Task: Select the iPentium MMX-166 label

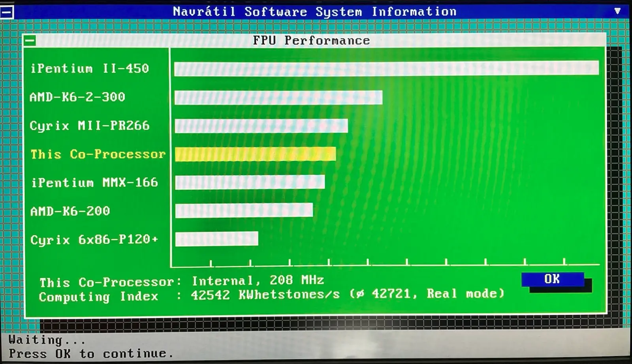Action: (94, 182)
